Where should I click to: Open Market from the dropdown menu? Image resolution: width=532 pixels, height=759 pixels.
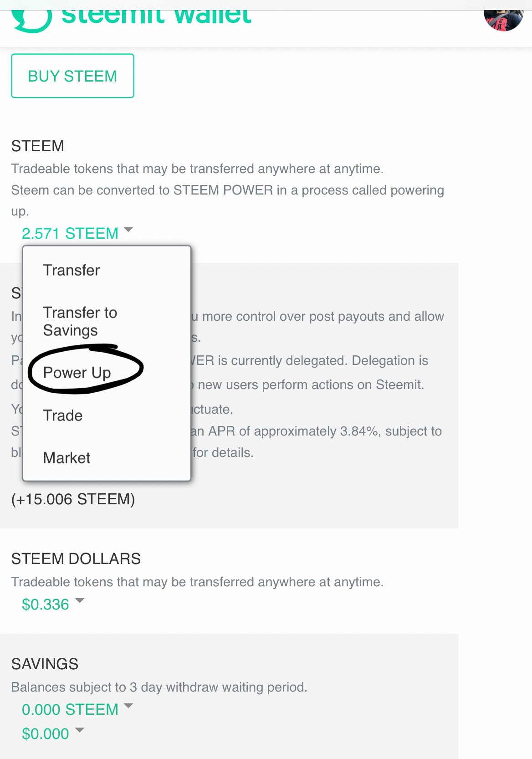coord(66,458)
